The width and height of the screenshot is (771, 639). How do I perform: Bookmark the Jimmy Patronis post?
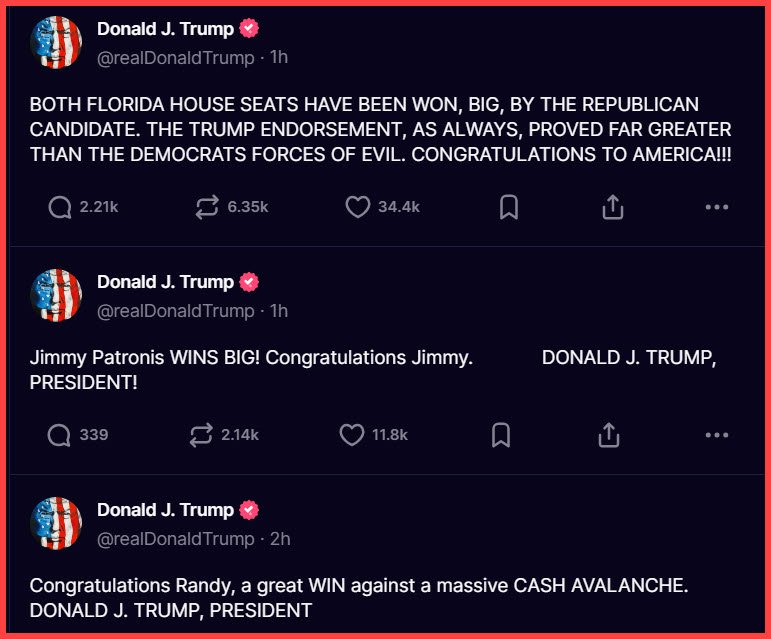pyautogui.click(x=501, y=435)
